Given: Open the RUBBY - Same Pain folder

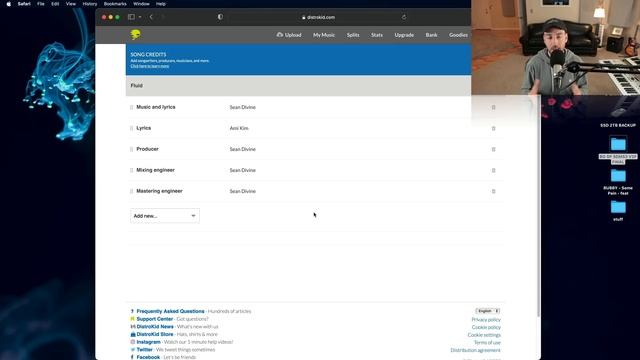Looking at the screenshot, I should click(x=618, y=176).
